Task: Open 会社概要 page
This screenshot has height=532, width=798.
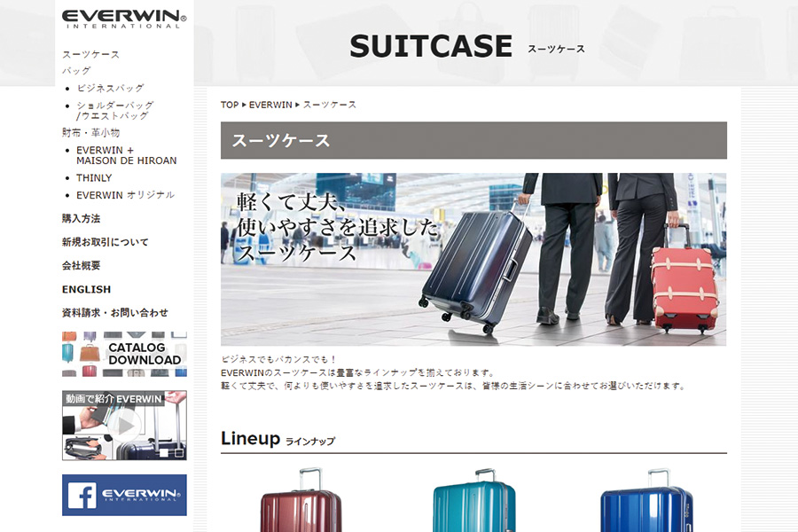Action: tap(81, 265)
